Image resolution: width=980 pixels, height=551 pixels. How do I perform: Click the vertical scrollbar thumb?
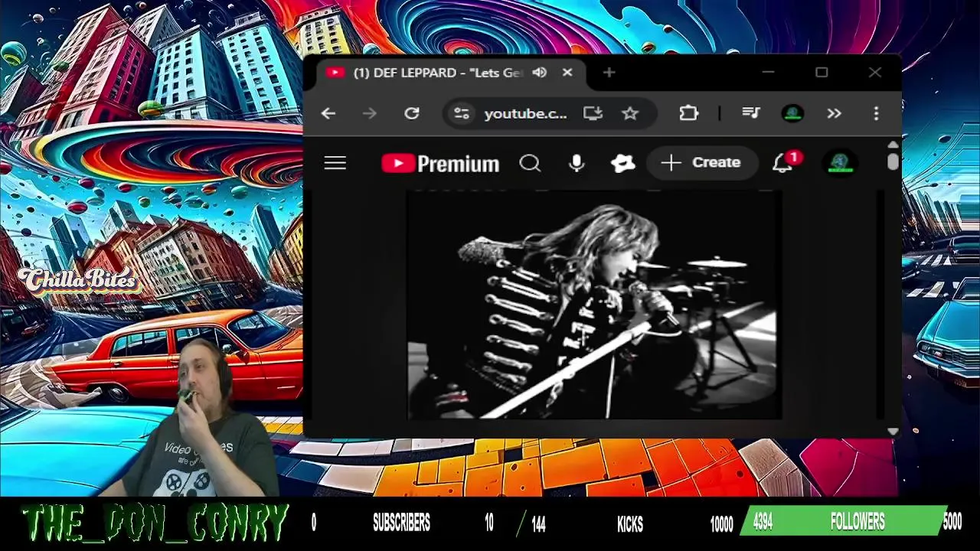coord(893,161)
